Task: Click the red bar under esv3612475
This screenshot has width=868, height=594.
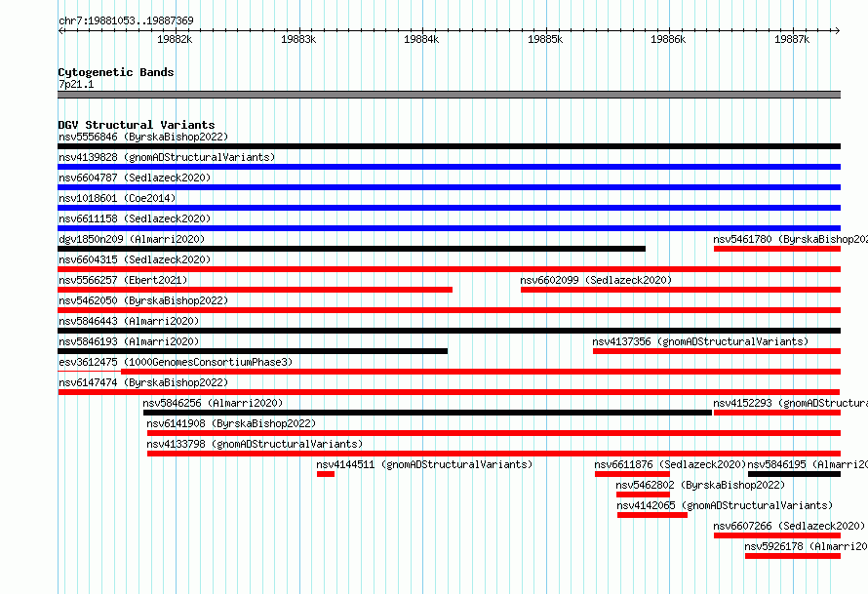Action: click(x=449, y=372)
